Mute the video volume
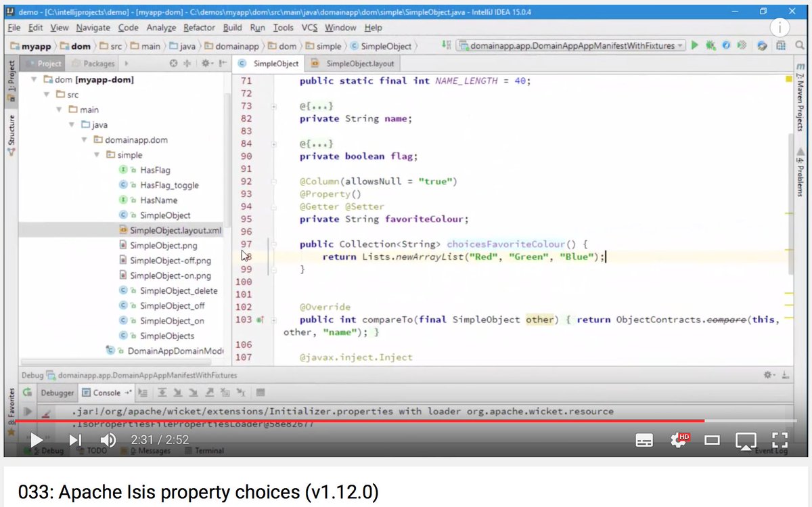This screenshot has width=812, height=507. (108, 441)
